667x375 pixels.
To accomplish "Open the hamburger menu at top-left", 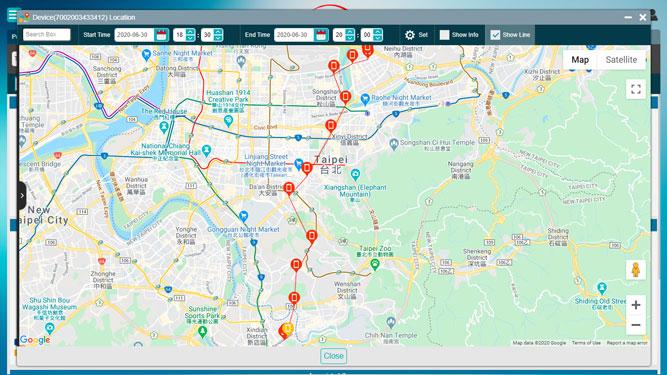I will coord(12,15).
